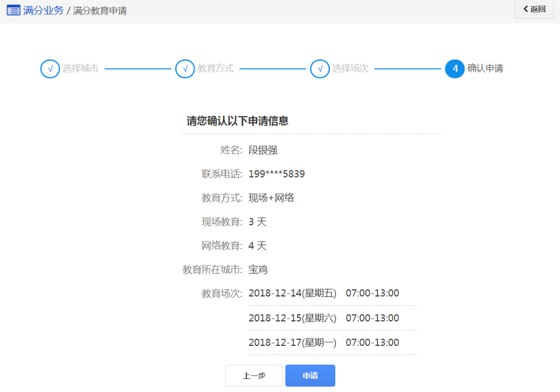Image resolution: width=560 pixels, height=392 pixels.
Task: Click the 请您确认以下申请信息 heading
Action: click(x=237, y=121)
